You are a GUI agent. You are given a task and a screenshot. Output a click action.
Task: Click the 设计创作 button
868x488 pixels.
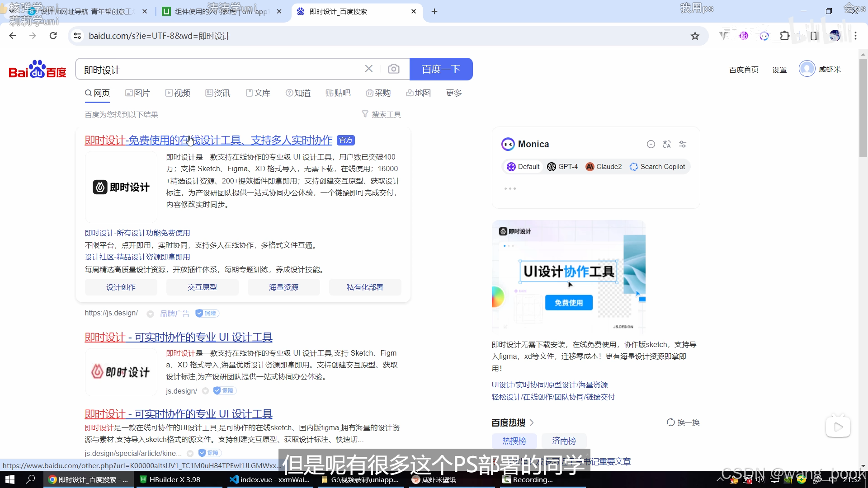click(121, 287)
